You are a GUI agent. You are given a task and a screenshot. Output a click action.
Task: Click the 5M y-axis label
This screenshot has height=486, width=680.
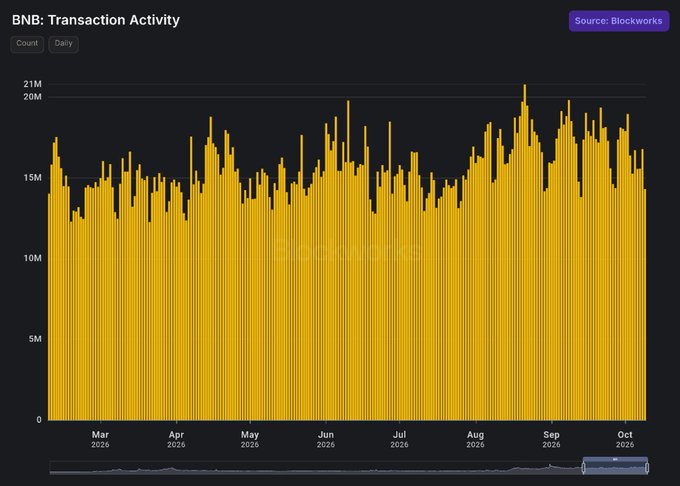tap(35, 339)
